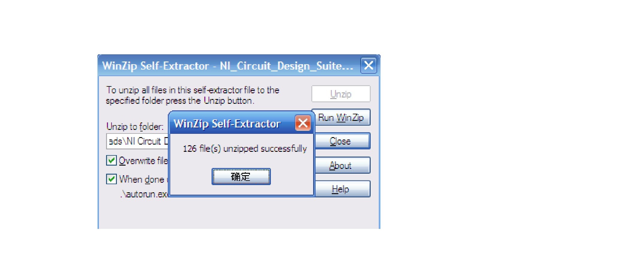Image resolution: width=644 pixels, height=270 pixels.
Task: Focus the Unzip to folder path field
Action: pos(138,141)
